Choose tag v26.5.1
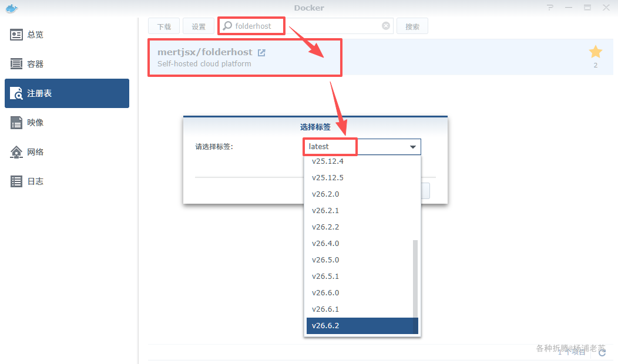The width and height of the screenshot is (618, 364). click(x=362, y=277)
